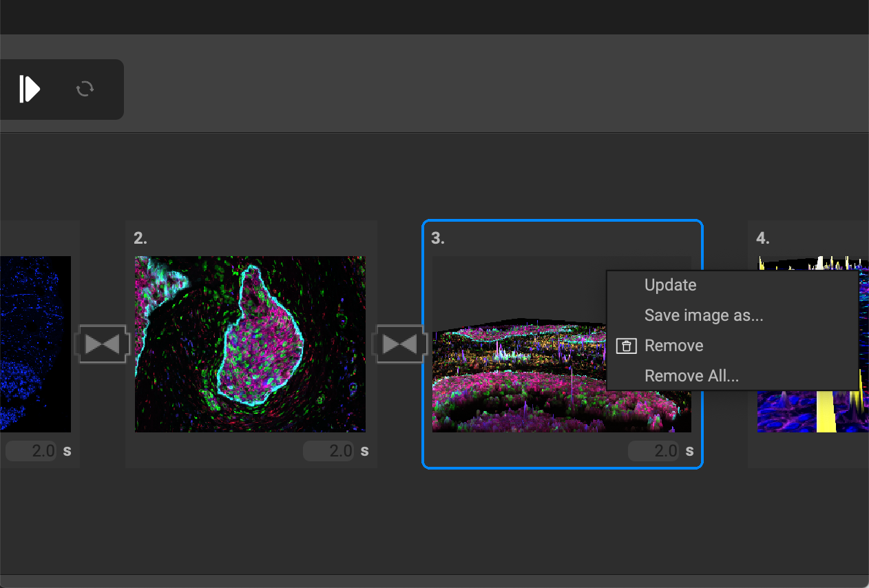Edit the duration field of slide 2
The width and height of the screenshot is (869, 588).
point(328,451)
